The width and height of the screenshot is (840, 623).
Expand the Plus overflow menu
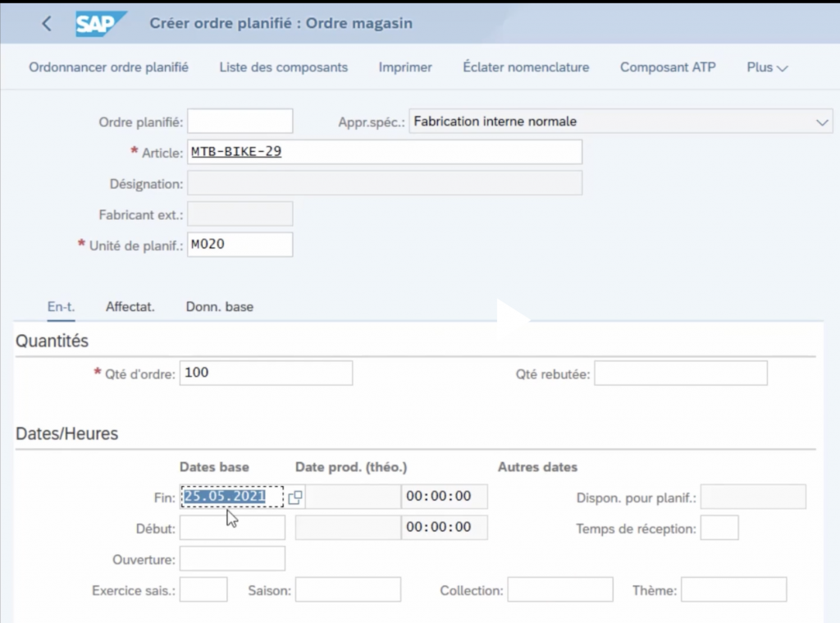[767, 67]
